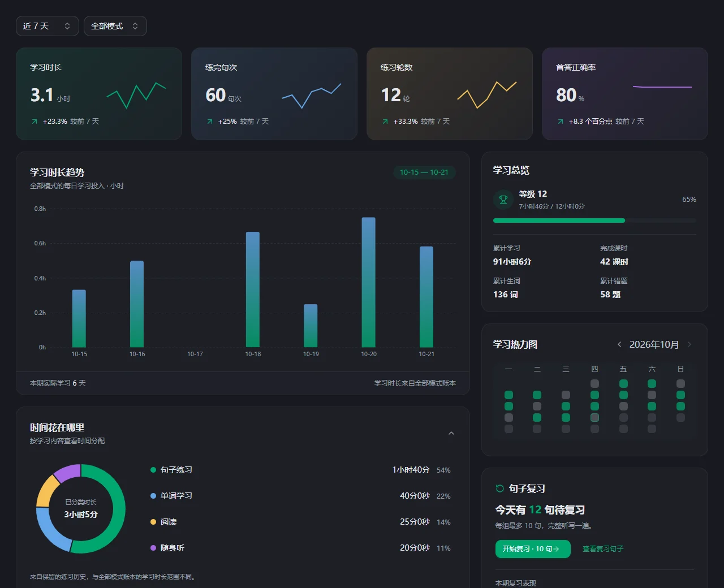
Task: Click the 练完句次 sparkline chart
Action: click(312, 95)
